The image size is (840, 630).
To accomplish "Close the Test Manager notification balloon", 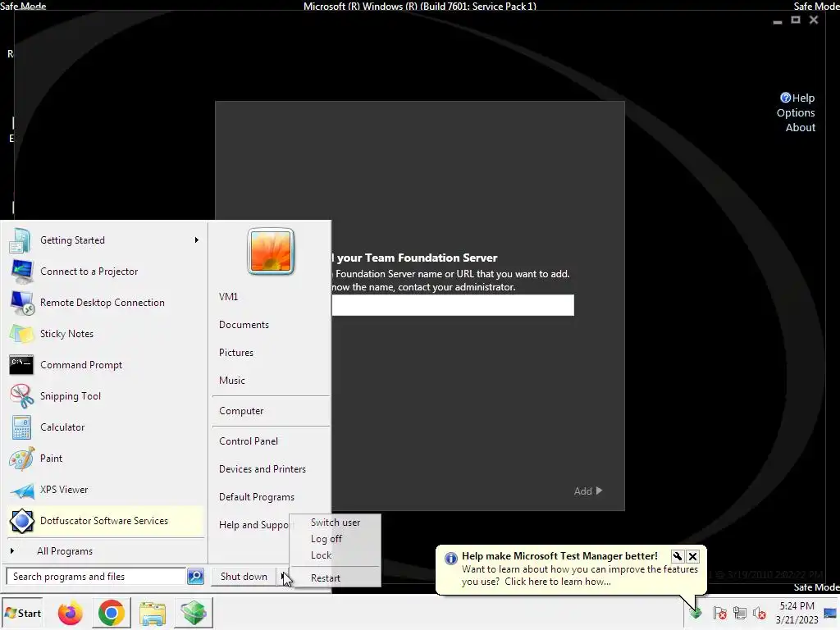I will (692, 557).
